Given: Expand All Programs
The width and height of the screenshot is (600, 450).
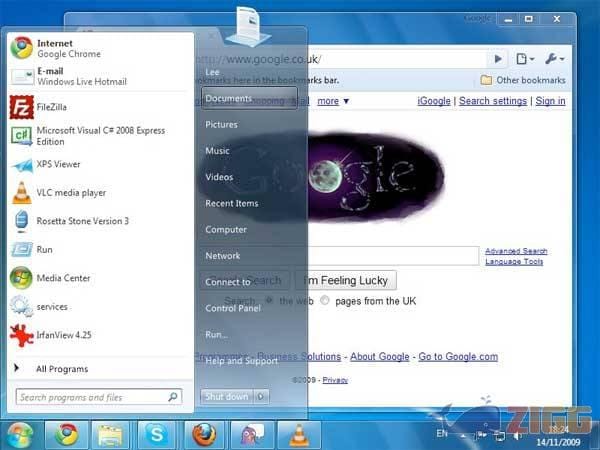Looking at the screenshot, I should click(99, 369).
